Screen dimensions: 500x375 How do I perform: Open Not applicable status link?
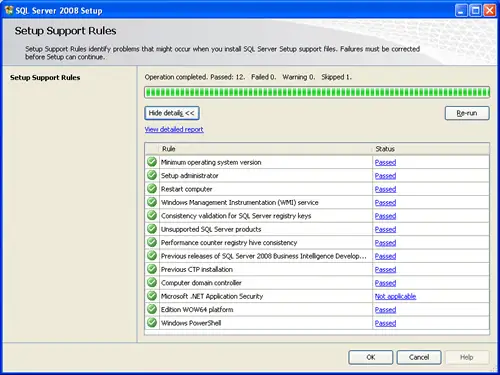[395, 296]
